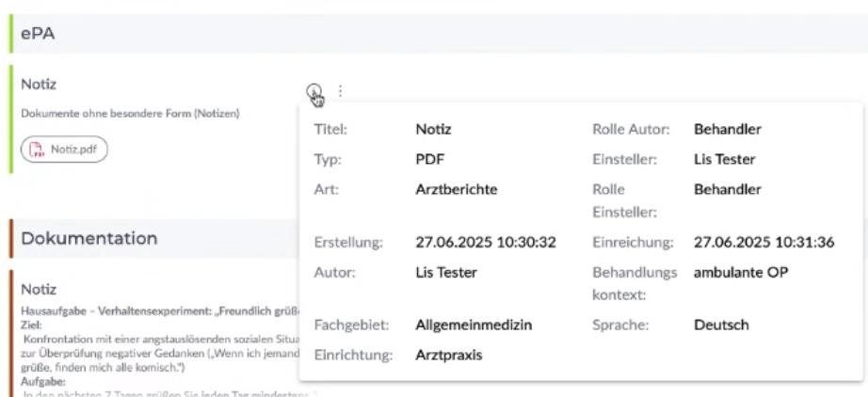
Task: Click the Erstellung timestamp 10:30:32
Action: (486, 243)
